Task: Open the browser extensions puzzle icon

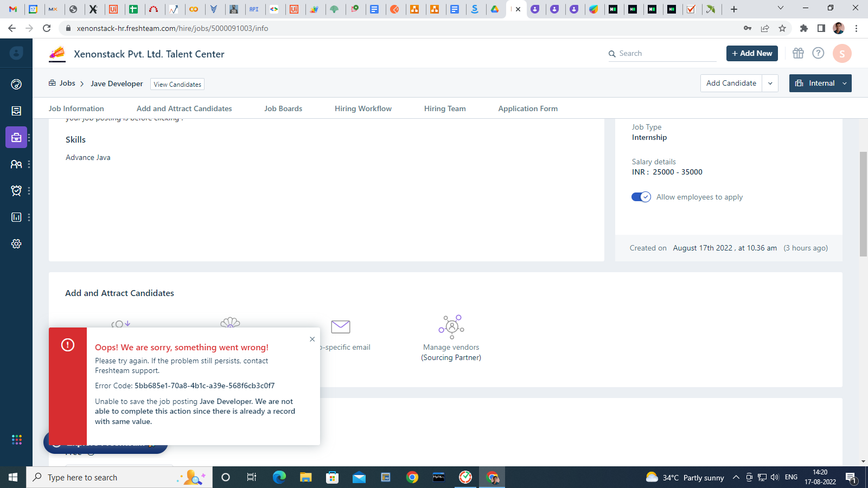Action: click(x=804, y=28)
